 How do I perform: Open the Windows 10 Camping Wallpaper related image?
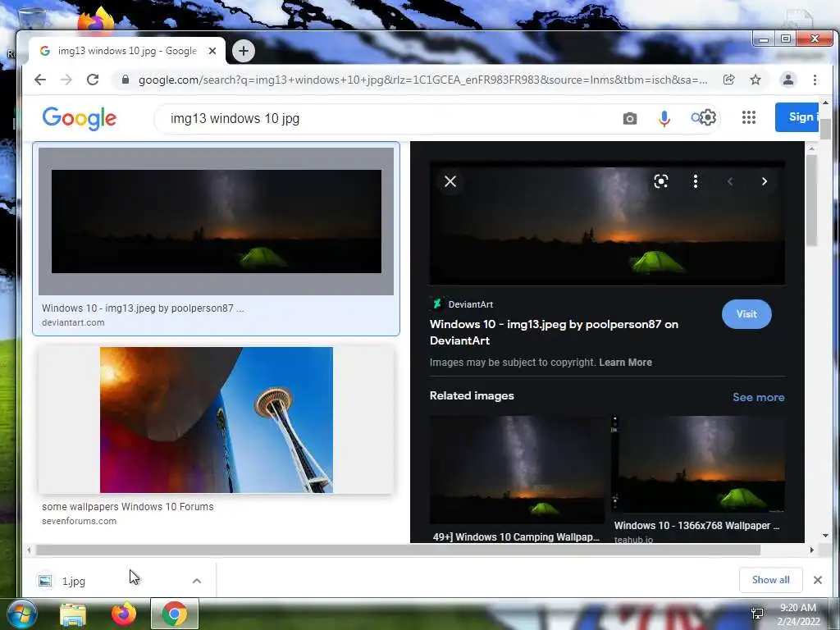point(517,470)
